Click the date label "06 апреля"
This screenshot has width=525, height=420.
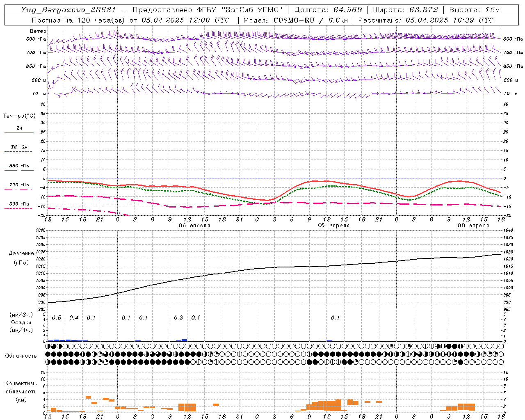[194, 226]
